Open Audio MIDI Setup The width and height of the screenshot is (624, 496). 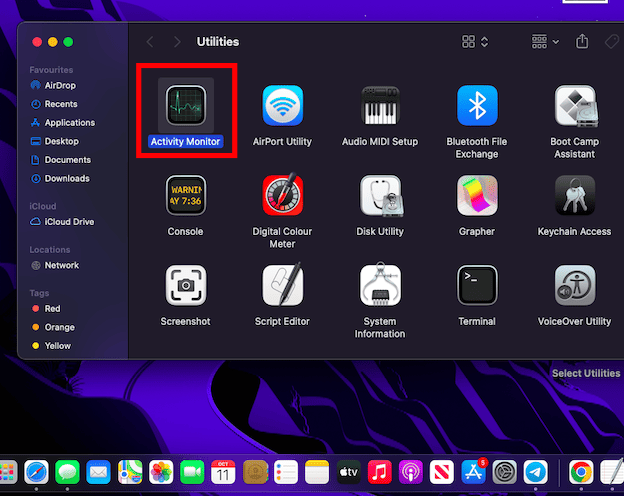tap(380, 106)
